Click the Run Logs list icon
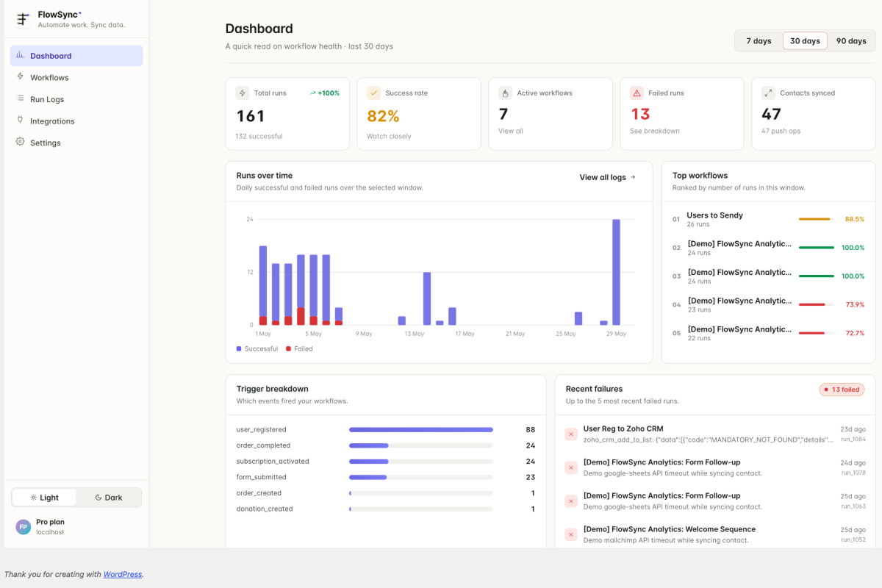 pyautogui.click(x=20, y=98)
